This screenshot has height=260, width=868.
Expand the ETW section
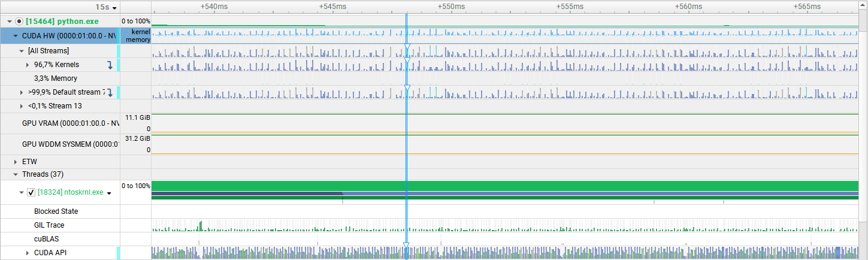16,162
